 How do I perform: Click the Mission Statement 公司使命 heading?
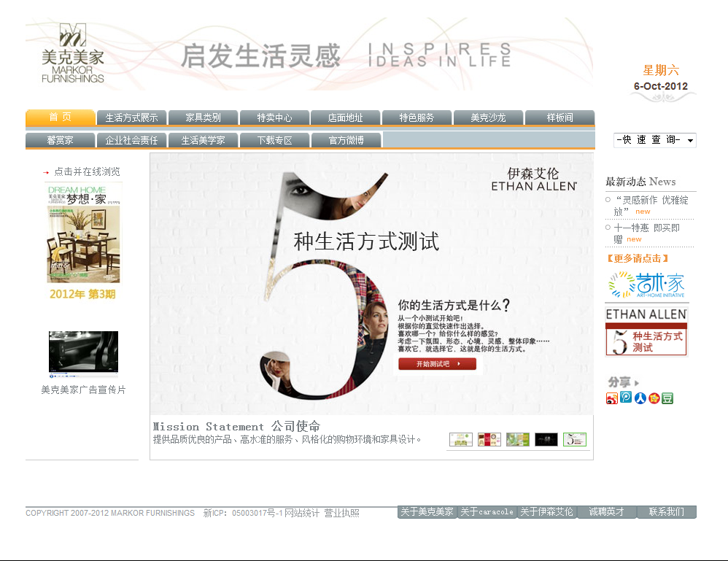[x=236, y=426]
